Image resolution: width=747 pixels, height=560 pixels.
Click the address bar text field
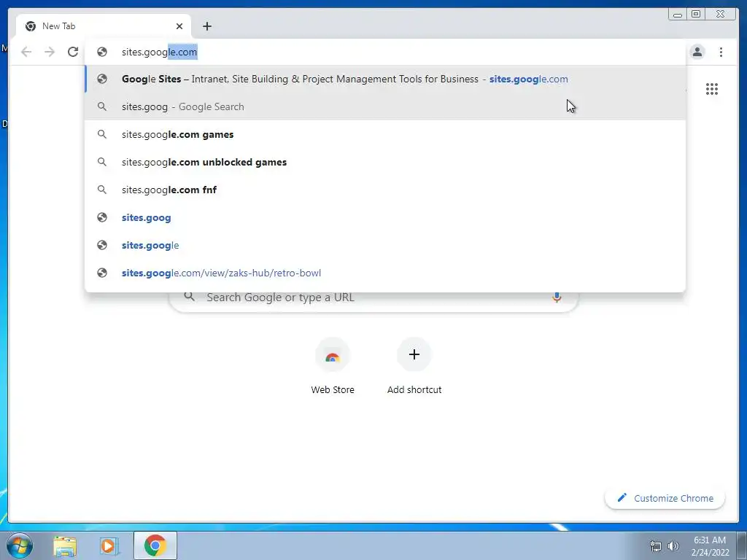(385, 52)
